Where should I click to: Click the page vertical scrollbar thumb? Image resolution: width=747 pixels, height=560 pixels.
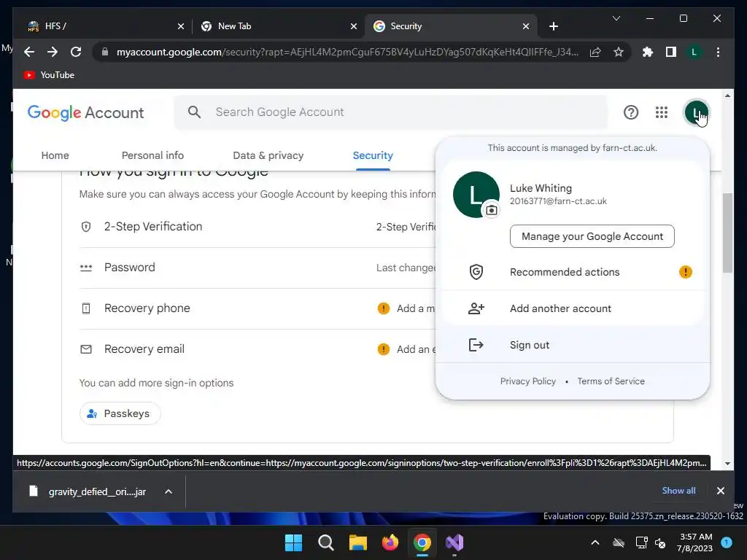coord(727,233)
